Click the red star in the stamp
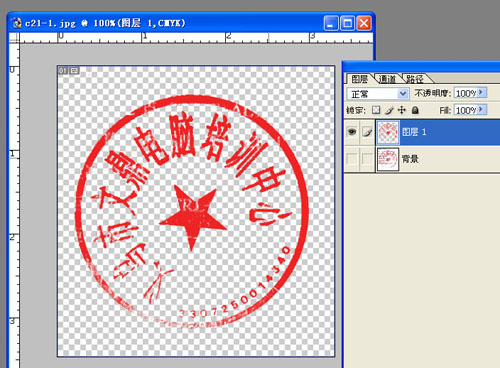Image resolution: width=500 pixels, height=368 pixels. 193,217
